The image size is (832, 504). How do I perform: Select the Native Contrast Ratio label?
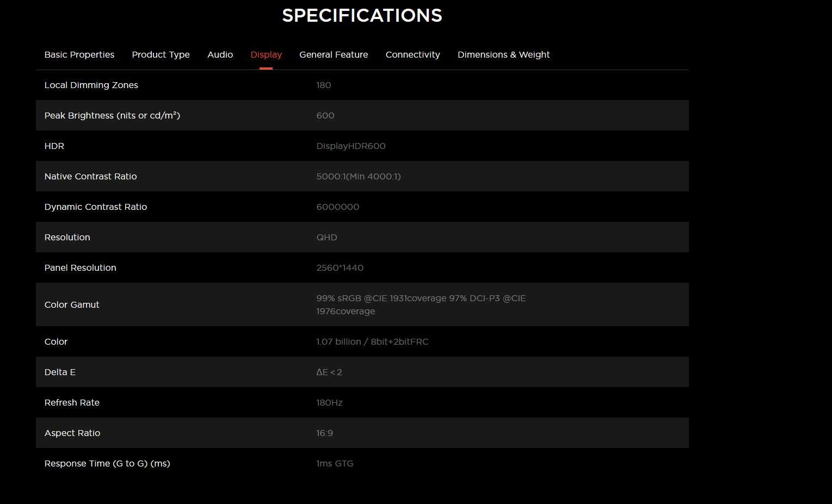click(x=90, y=176)
